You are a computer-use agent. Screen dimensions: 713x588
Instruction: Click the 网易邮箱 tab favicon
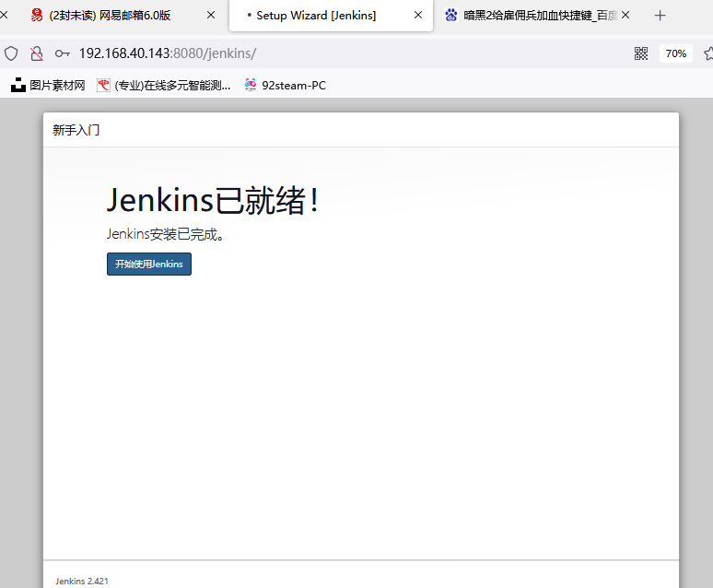click(37, 15)
